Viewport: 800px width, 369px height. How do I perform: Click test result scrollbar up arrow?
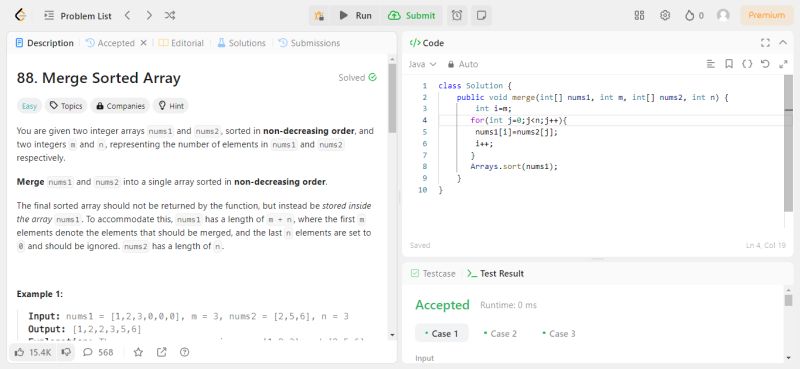coord(788,290)
